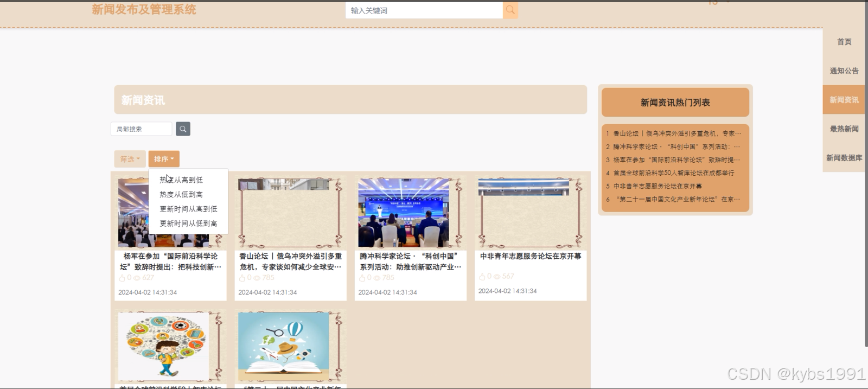
Task: Collapse the 排序 sort dropdown
Action: click(x=164, y=159)
